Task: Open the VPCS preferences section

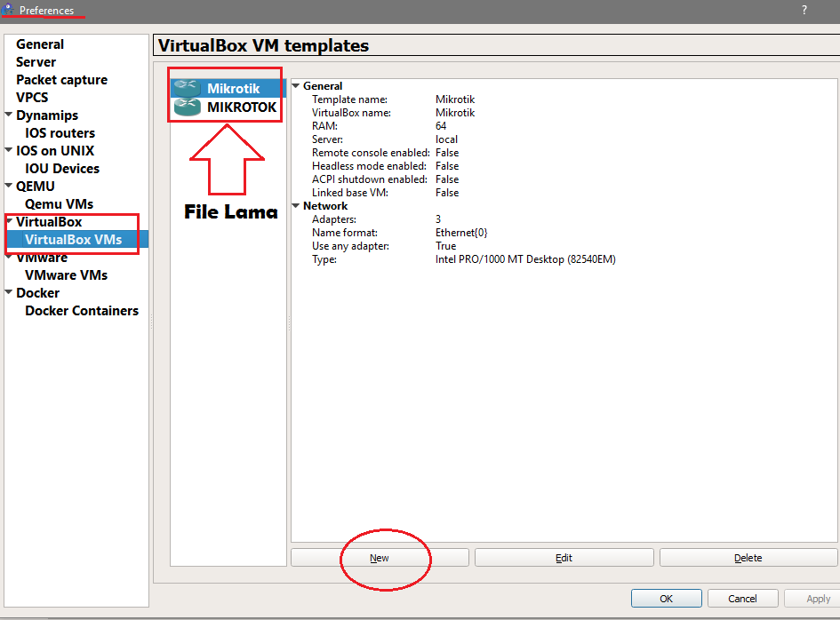Action: [32, 98]
